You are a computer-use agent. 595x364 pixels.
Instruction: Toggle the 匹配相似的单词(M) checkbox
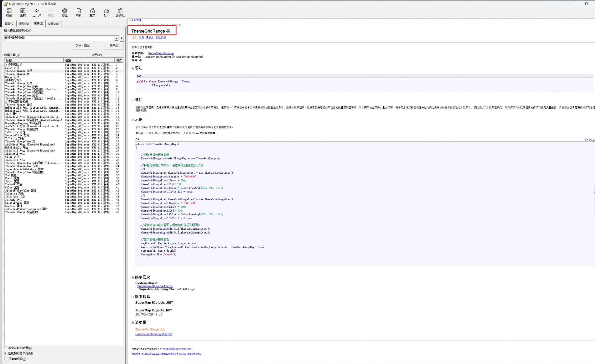(5, 353)
